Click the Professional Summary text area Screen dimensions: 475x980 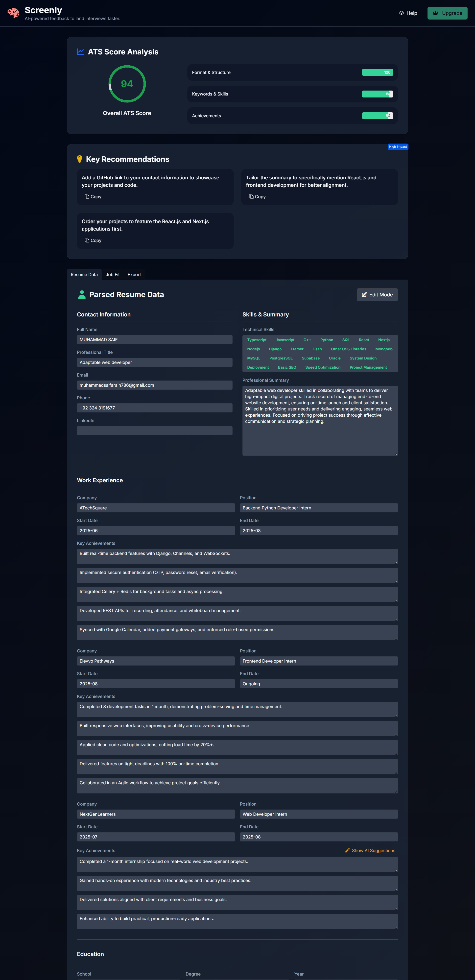pyautogui.click(x=320, y=420)
